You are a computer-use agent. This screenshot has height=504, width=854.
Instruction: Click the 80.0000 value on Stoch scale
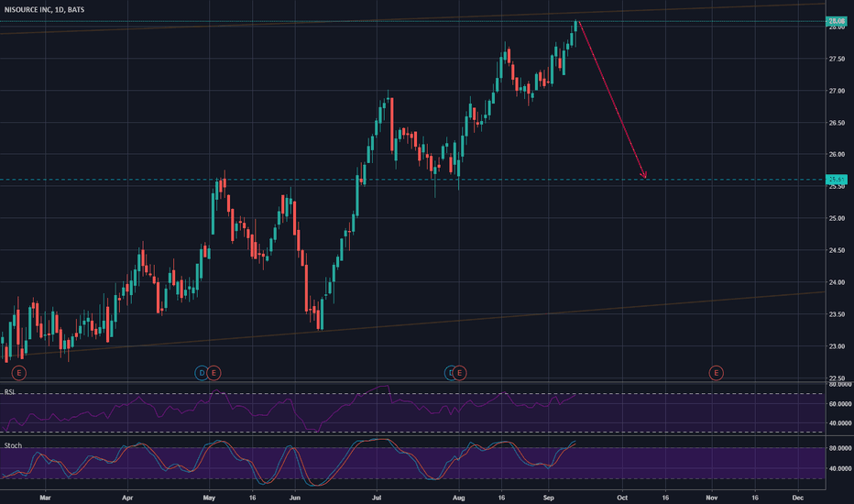click(x=840, y=448)
